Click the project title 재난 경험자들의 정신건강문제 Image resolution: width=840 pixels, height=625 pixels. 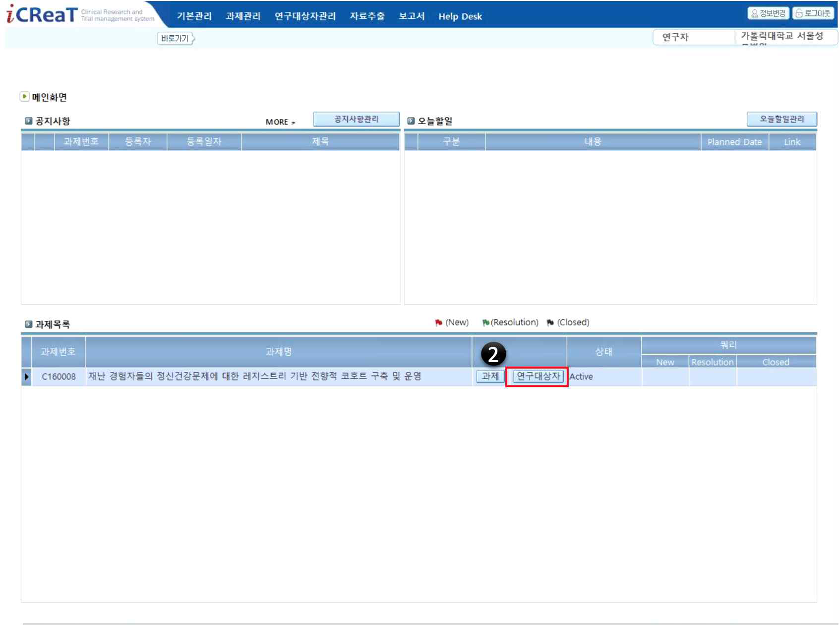coord(254,376)
